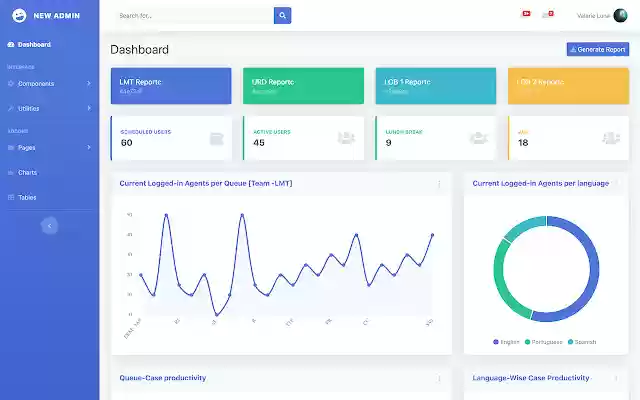Click the Spanish legend color dot
Image resolution: width=640 pixels, height=400 pixels.
pos(571,342)
